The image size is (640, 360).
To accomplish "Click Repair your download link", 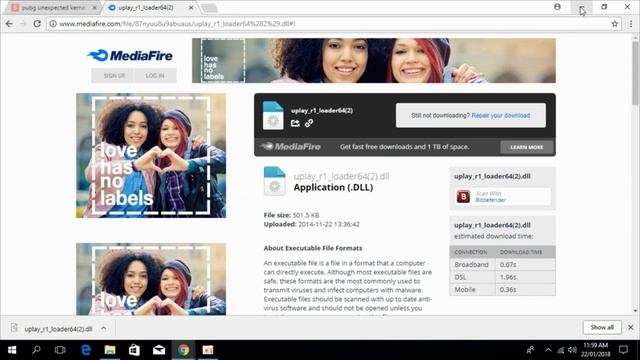I will click(501, 116).
